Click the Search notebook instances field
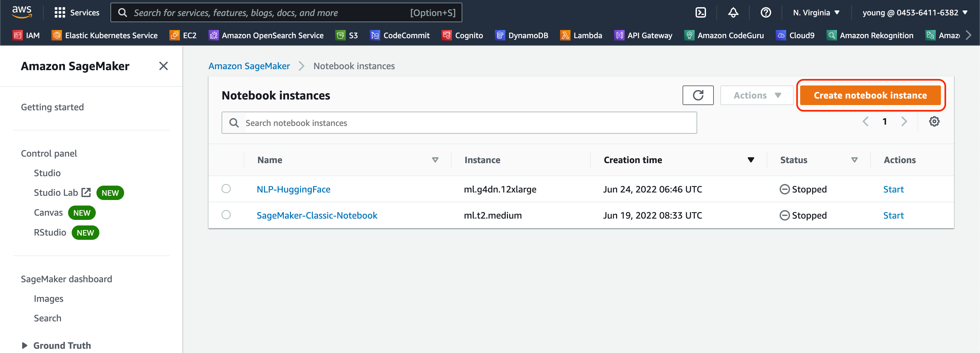Screen dimensions: 980x353 pyautogui.click(x=459, y=123)
